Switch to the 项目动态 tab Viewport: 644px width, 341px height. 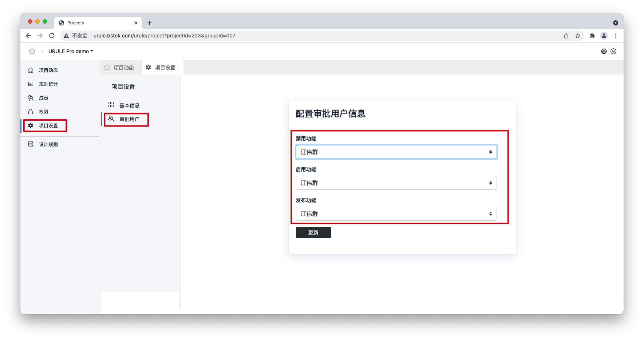click(x=119, y=68)
